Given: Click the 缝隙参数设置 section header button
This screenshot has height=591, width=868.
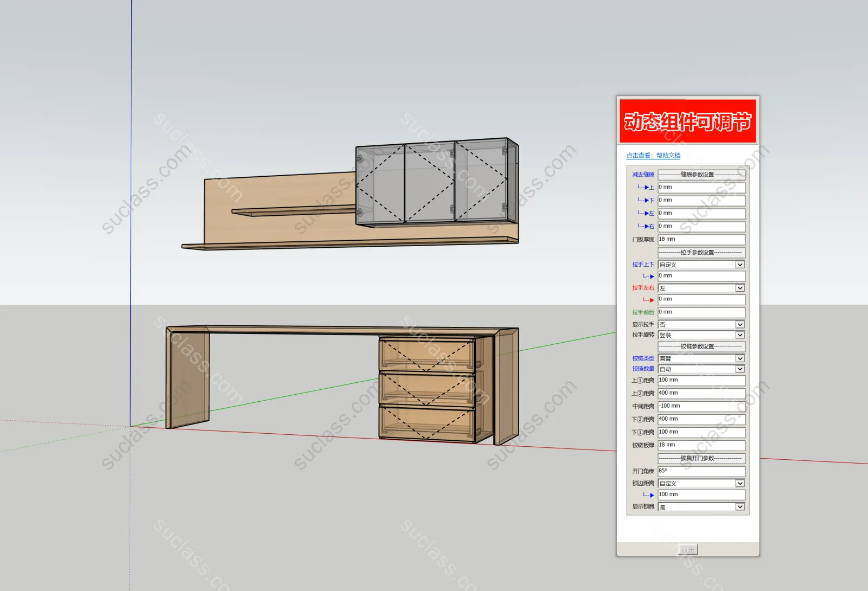Looking at the screenshot, I should point(701,175).
